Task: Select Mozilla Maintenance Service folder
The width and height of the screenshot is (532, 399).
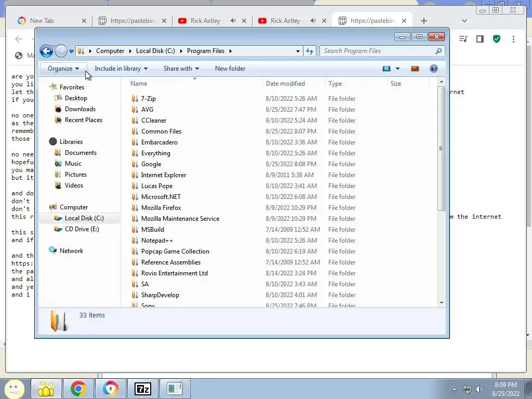Action: pyautogui.click(x=180, y=219)
